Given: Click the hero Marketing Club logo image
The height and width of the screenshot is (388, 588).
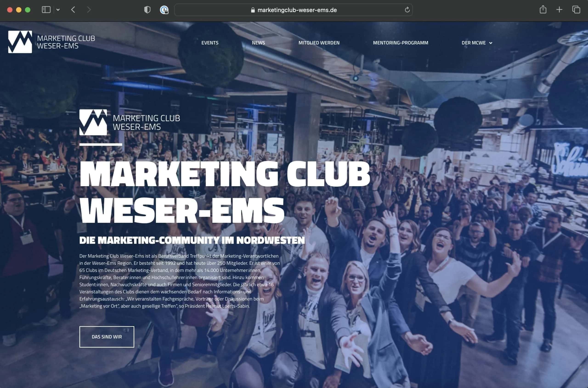Looking at the screenshot, I should tap(130, 122).
